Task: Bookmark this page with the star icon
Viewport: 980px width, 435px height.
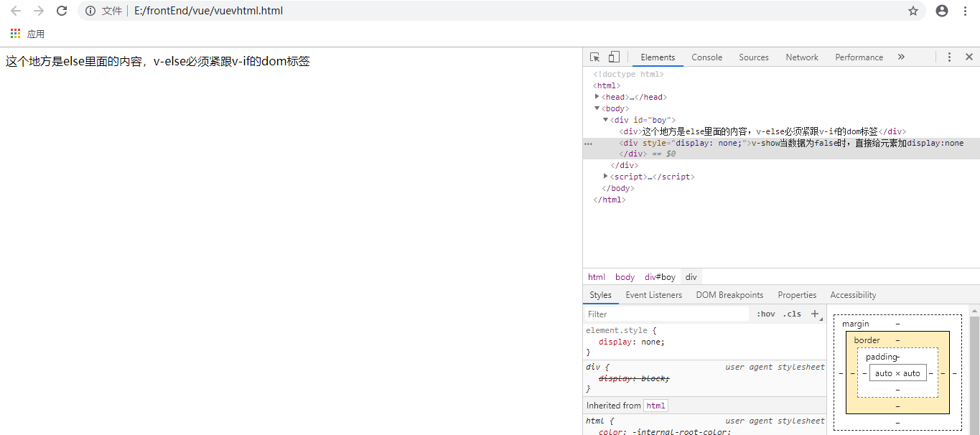Action: coord(913,11)
